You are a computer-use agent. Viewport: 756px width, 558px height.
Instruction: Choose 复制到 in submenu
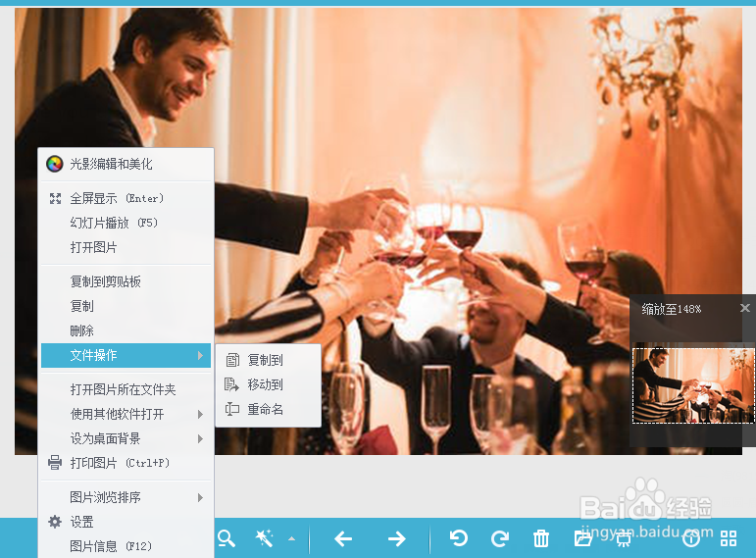[268, 360]
